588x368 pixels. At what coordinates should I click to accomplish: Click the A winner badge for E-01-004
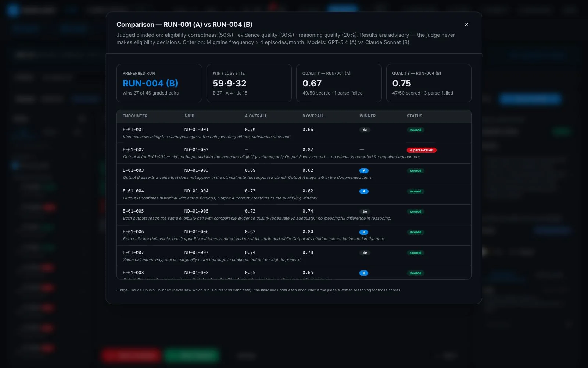tap(364, 191)
